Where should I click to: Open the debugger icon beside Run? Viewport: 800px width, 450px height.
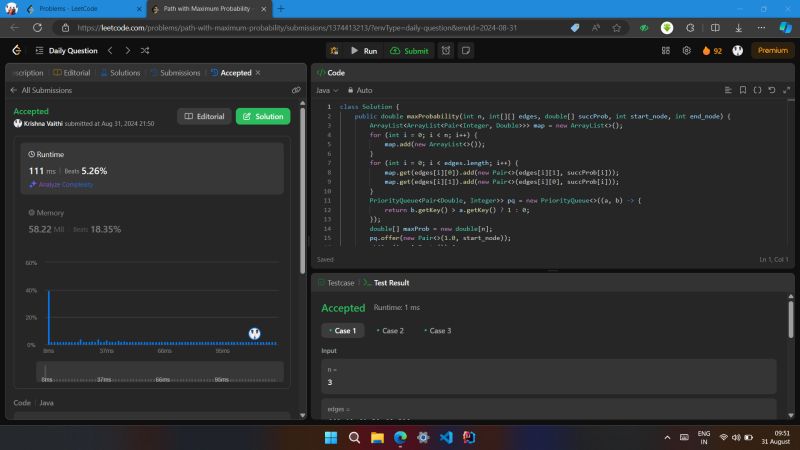[x=333, y=50]
